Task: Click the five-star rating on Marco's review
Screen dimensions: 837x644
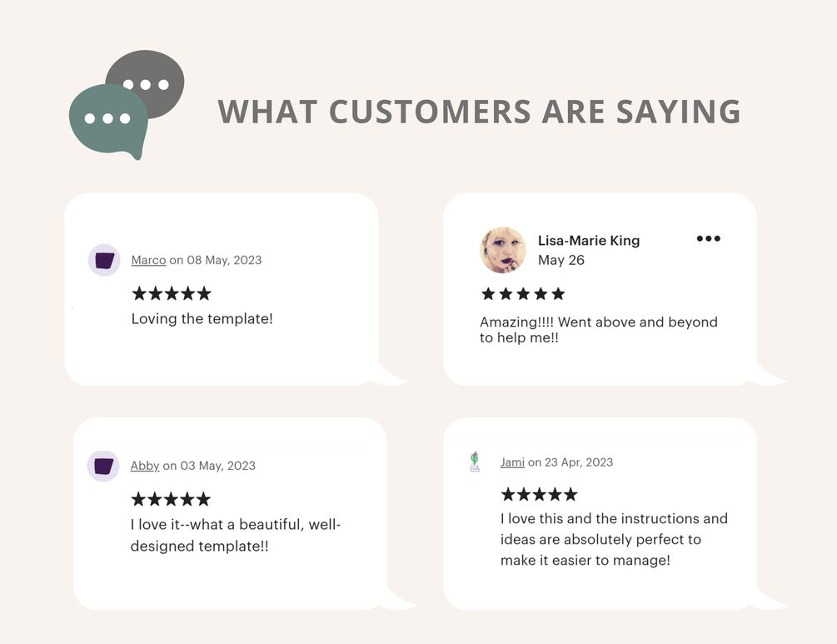Action: pyautogui.click(x=172, y=293)
